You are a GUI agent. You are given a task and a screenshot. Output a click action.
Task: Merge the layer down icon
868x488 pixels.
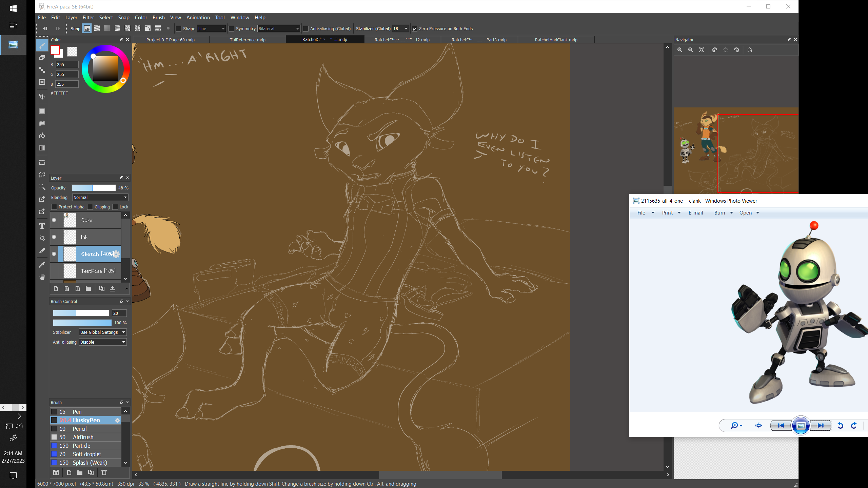click(x=113, y=288)
